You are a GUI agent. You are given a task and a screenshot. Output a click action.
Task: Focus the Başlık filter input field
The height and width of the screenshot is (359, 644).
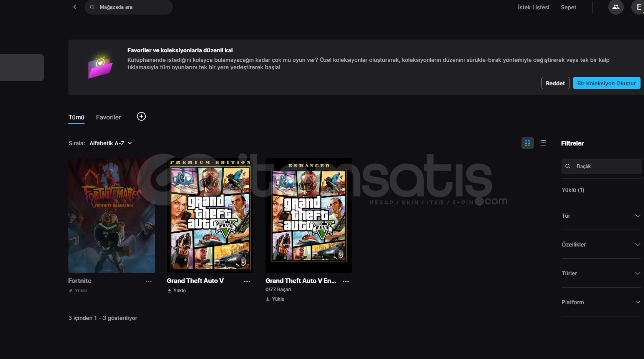coord(601,166)
